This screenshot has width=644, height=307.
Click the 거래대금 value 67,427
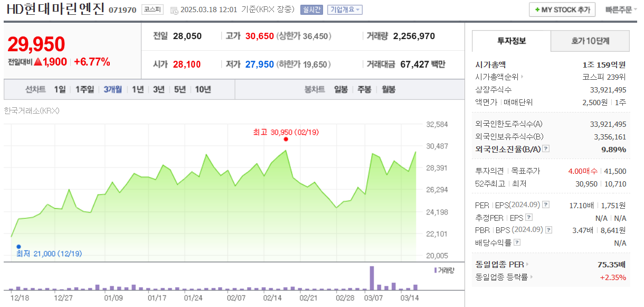pos(414,64)
